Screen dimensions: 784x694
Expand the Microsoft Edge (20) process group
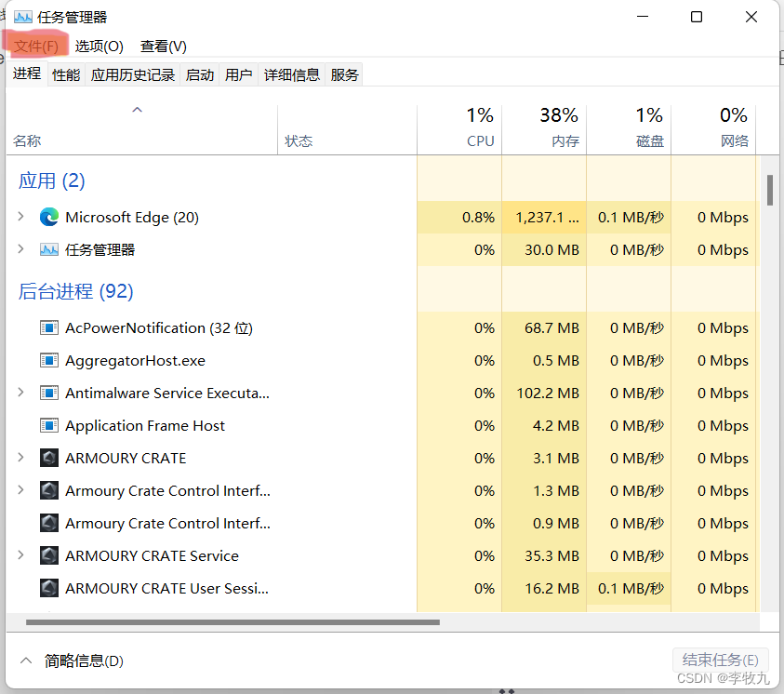click(20, 217)
